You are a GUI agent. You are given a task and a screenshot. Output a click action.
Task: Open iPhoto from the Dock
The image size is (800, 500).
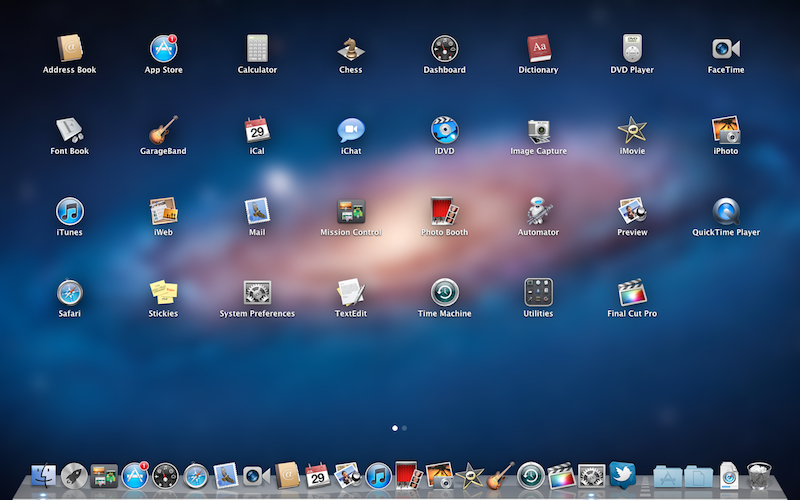[x=439, y=476]
